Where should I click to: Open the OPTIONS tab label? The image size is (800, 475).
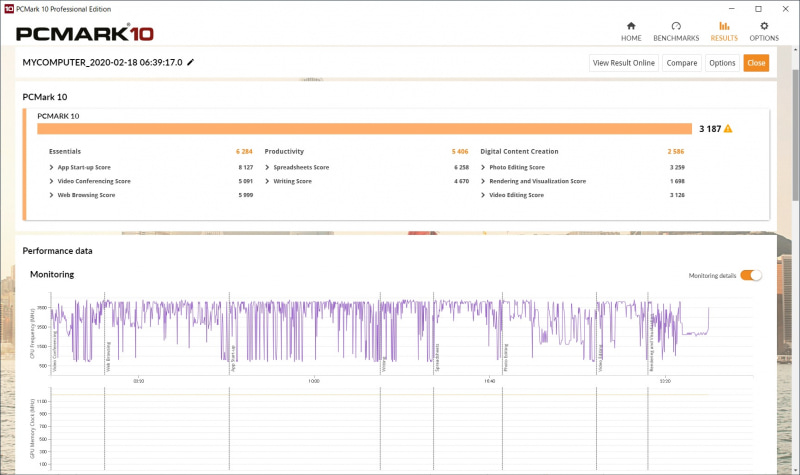tap(764, 38)
